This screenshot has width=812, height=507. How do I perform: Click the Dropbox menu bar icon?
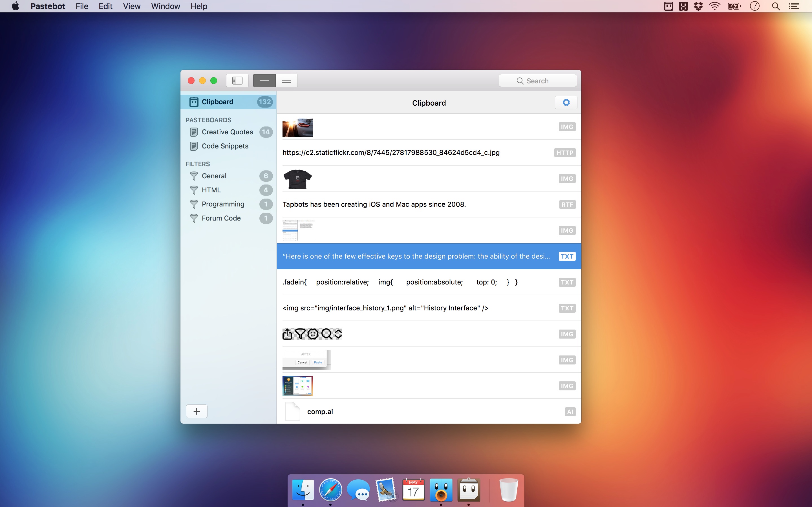tap(698, 6)
